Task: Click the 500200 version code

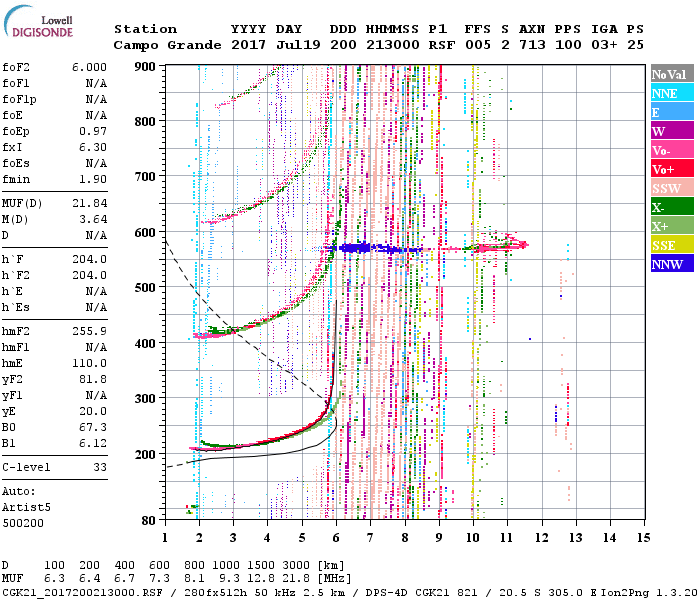Action: pyautogui.click(x=23, y=523)
